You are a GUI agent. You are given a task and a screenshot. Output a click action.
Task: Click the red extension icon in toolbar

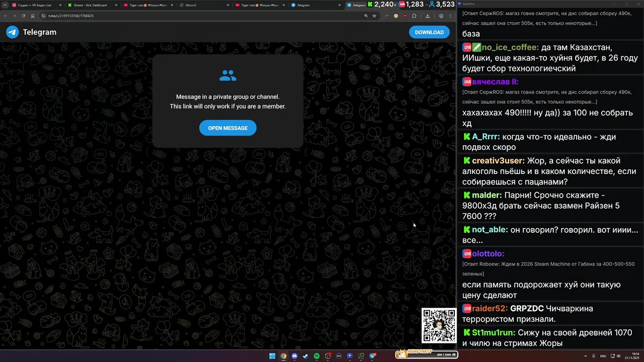405,16
